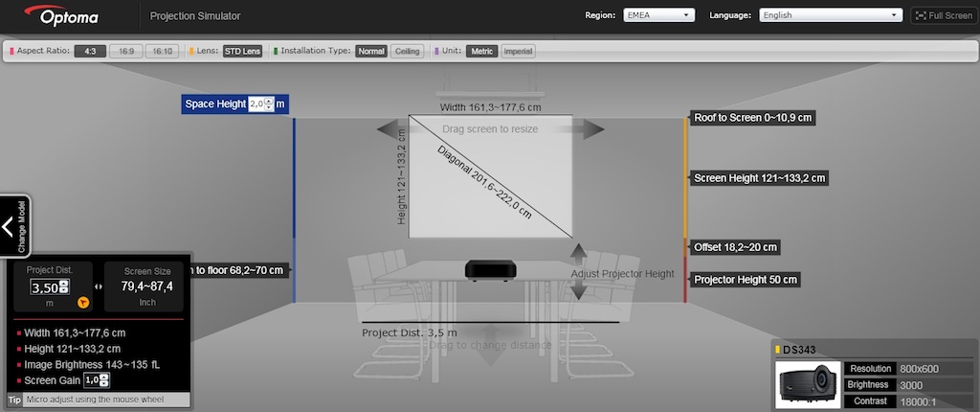Select Ceiling installation type
The image size is (980, 412).
[407, 51]
